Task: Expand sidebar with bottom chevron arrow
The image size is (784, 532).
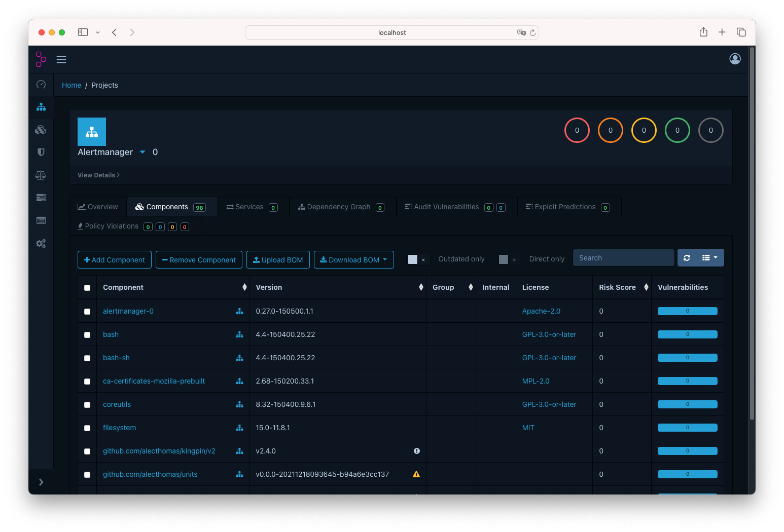Action: click(41, 482)
